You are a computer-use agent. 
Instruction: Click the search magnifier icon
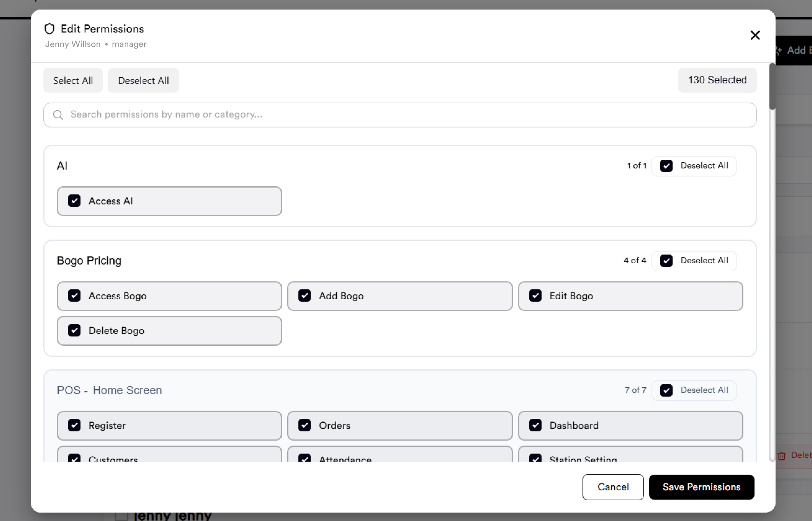coord(58,115)
